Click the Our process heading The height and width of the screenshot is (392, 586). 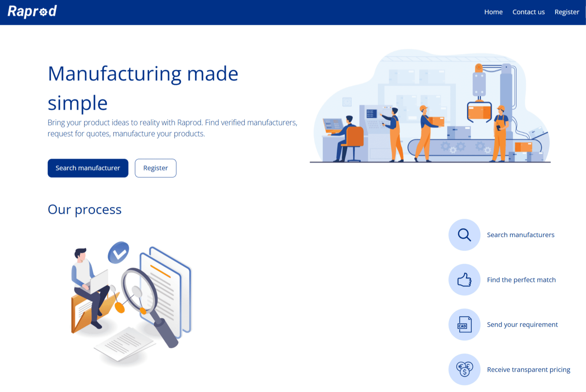pos(85,210)
